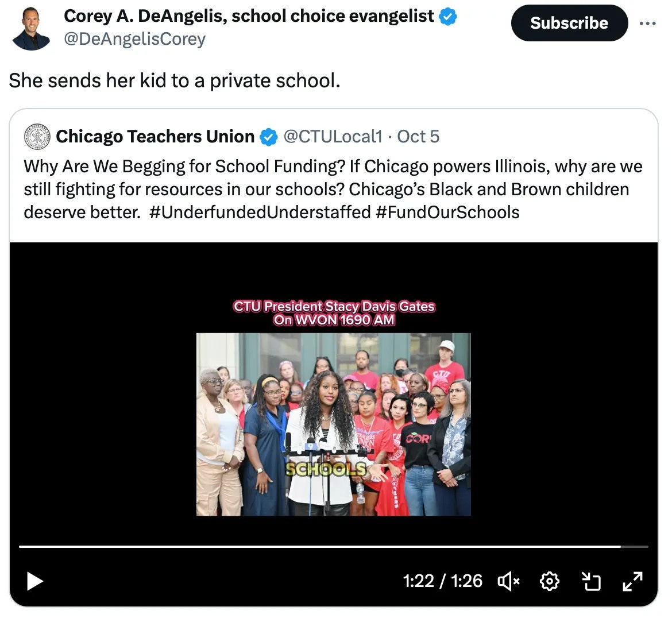Open #FundOurSchools hashtag

click(448, 212)
